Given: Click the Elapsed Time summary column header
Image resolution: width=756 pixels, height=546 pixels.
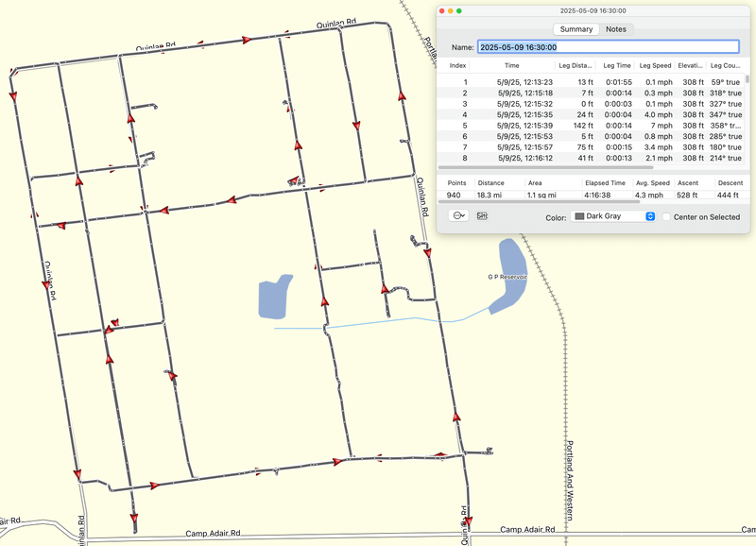Looking at the screenshot, I should click(x=603, y=182).
